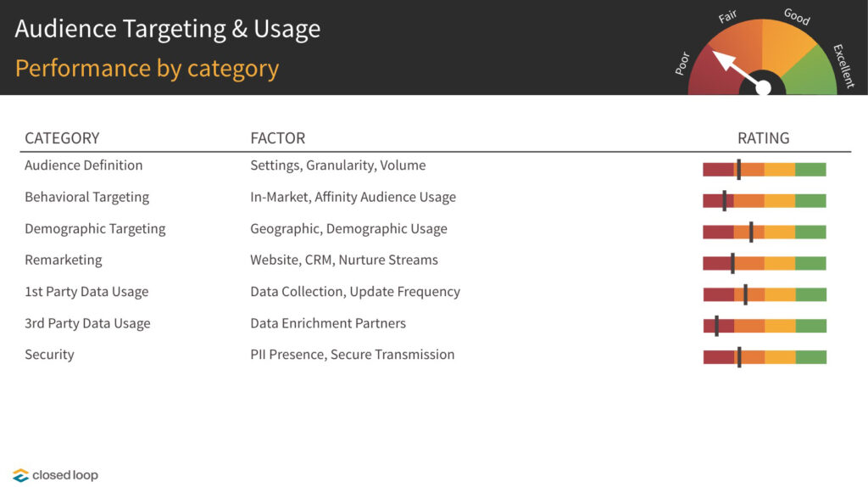
Task: Select the Audience Definition category text
Action: pos(84,165)
